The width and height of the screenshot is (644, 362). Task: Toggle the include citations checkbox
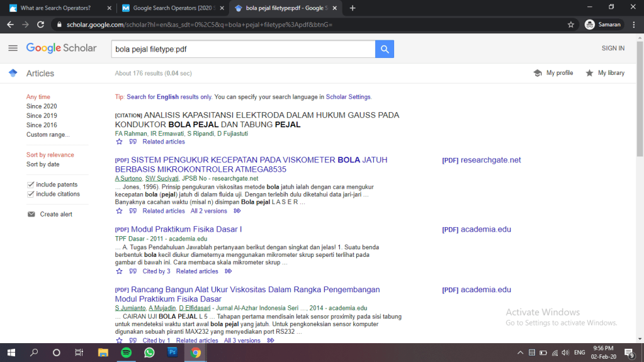click(x=31, y=194)
